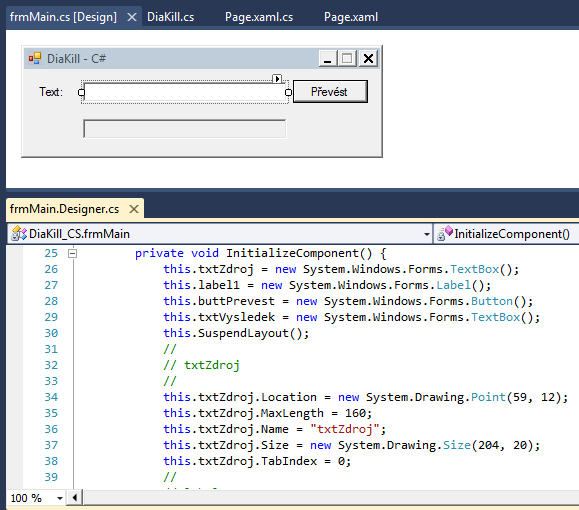Image resolution: width=579 pixels, height=510 pixels.
Task: Collapse the InitializeComponent code region at line 25
Action: coord(73,253)
